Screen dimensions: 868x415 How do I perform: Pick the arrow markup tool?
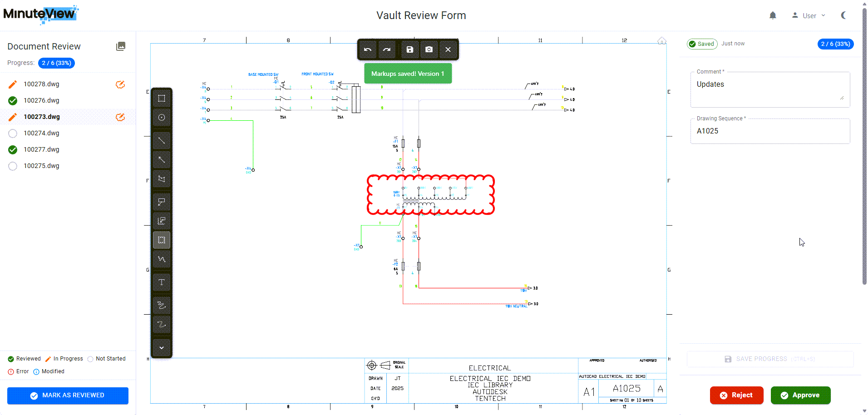[x=161, y=160]
